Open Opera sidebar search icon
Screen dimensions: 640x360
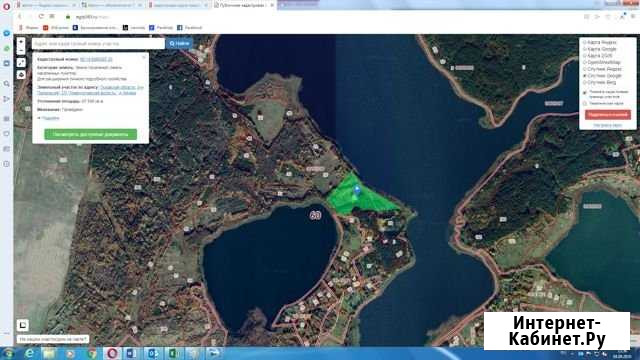7,84
